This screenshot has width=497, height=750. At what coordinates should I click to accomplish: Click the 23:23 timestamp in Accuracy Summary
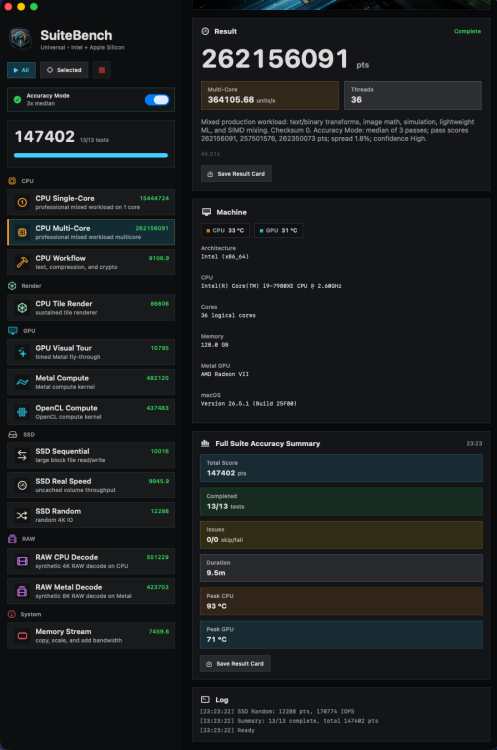point(474,443)
